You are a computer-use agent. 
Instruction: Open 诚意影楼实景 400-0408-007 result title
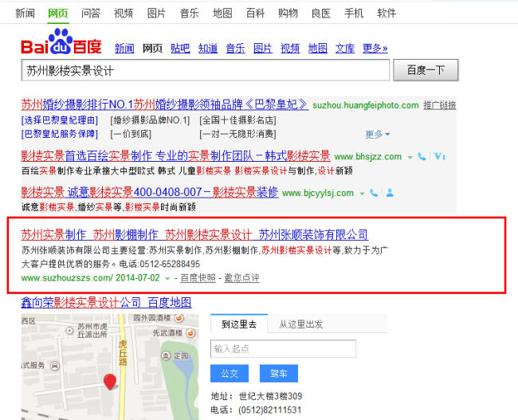pyautogui.click(x=150, y=192)
